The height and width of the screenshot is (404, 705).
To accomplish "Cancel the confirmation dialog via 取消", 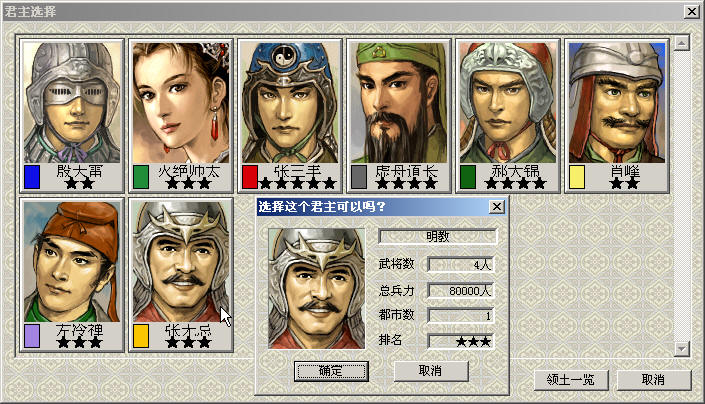I will [431, 371].
